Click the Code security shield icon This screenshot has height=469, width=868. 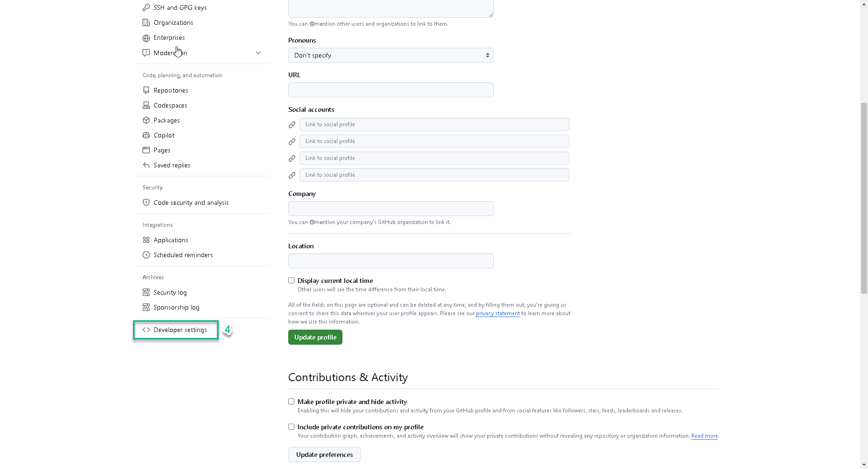(x=146, y=202)
